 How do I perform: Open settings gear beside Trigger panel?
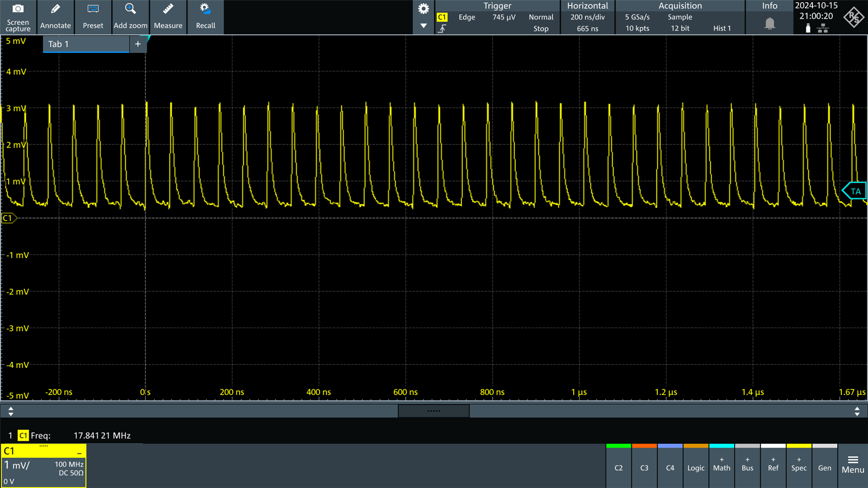423,9
